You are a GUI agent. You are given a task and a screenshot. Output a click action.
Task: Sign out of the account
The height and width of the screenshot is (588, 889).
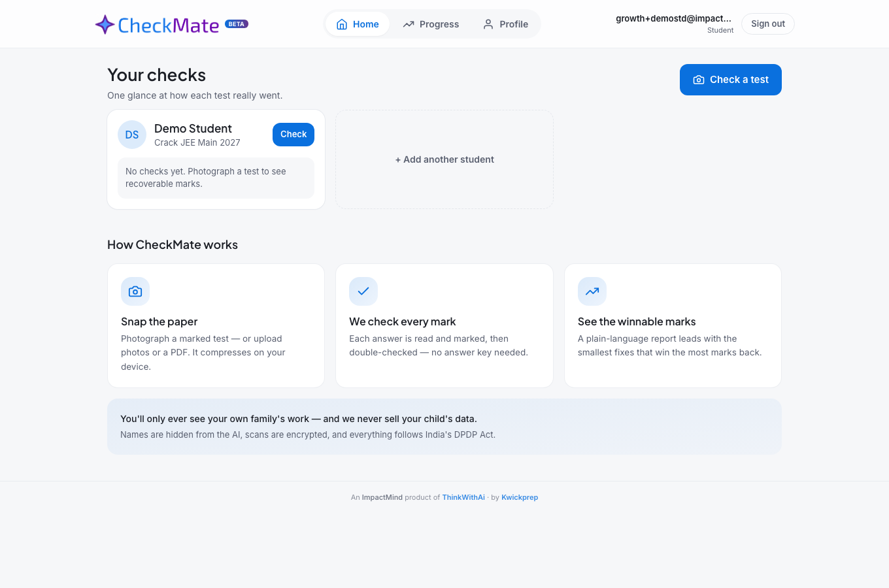768,24
